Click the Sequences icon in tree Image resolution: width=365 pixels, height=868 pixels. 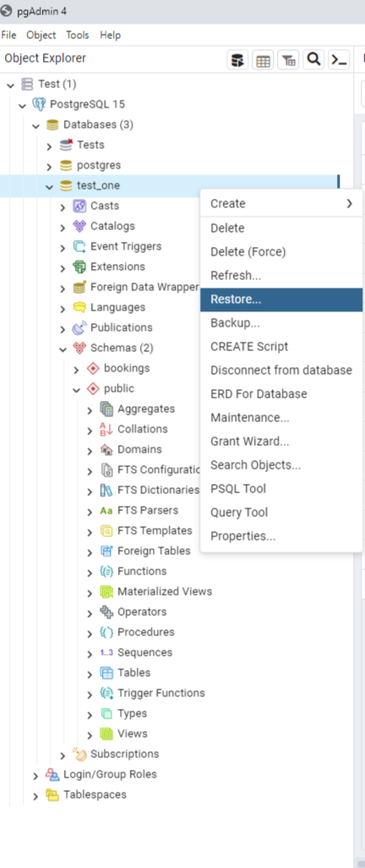coord(106,652)
